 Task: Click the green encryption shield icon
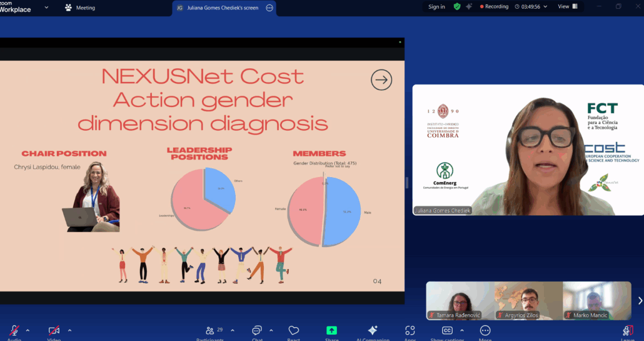457,7
